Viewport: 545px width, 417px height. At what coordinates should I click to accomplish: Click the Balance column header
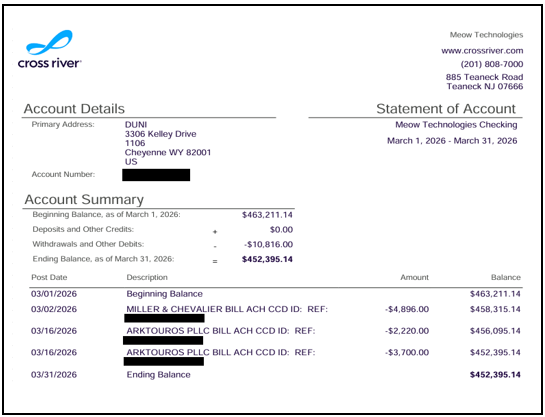506,277
